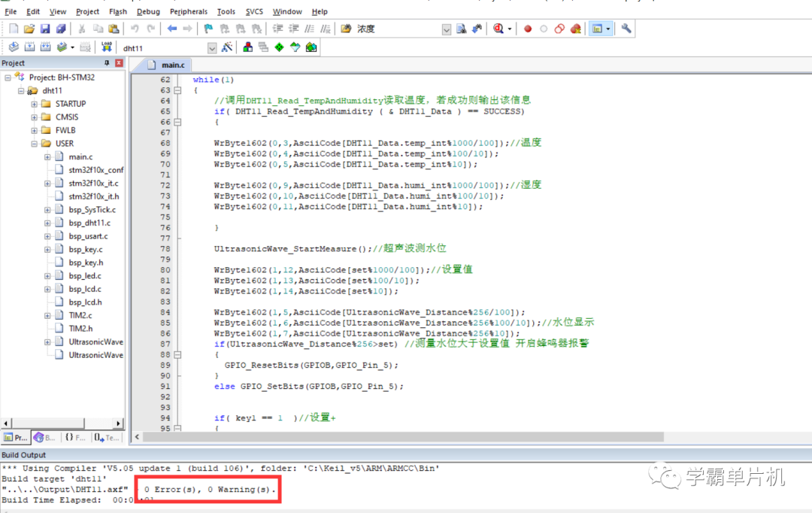Collapse the USER folder
The width and height of the screenshot is (812, 513).
34,144
